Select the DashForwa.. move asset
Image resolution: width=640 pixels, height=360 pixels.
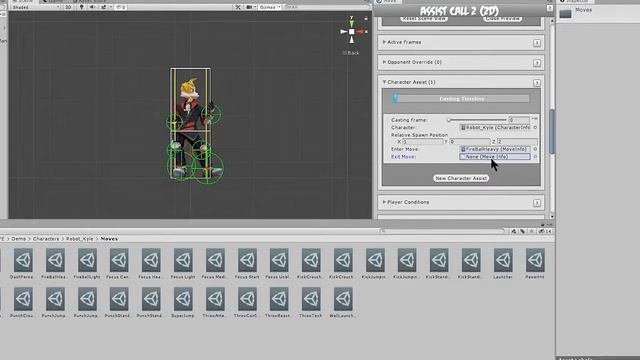(23, 264)
